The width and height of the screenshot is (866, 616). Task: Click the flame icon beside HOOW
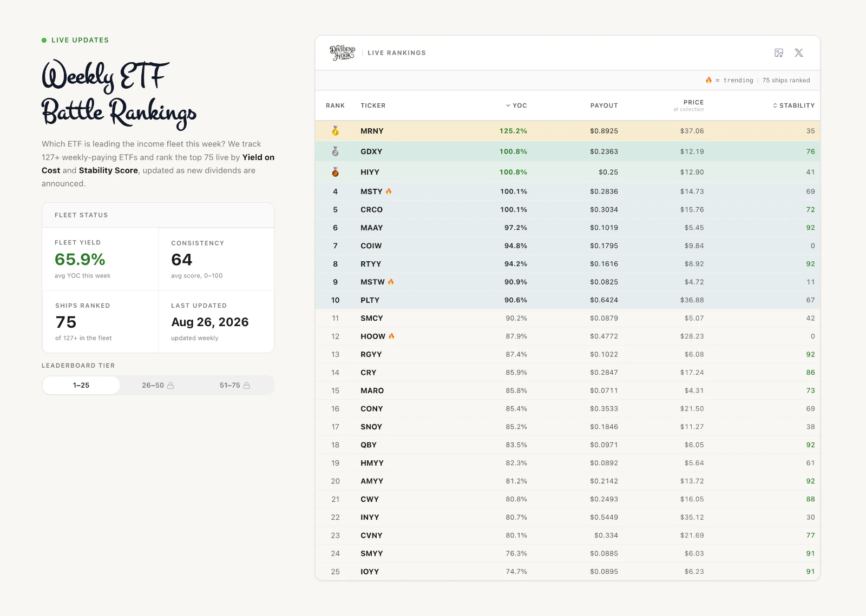click(x=391, y=336)
